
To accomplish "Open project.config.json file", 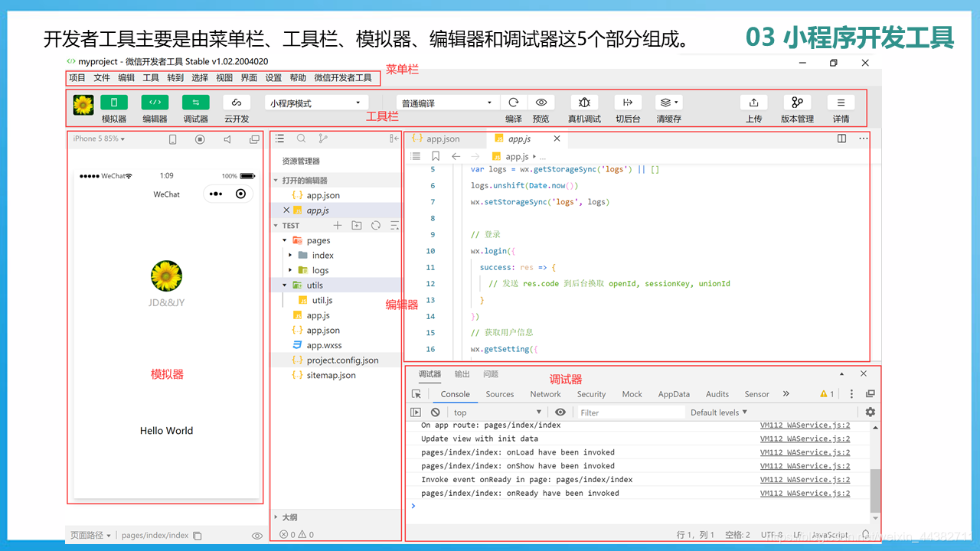I will (x=342, y=360).
